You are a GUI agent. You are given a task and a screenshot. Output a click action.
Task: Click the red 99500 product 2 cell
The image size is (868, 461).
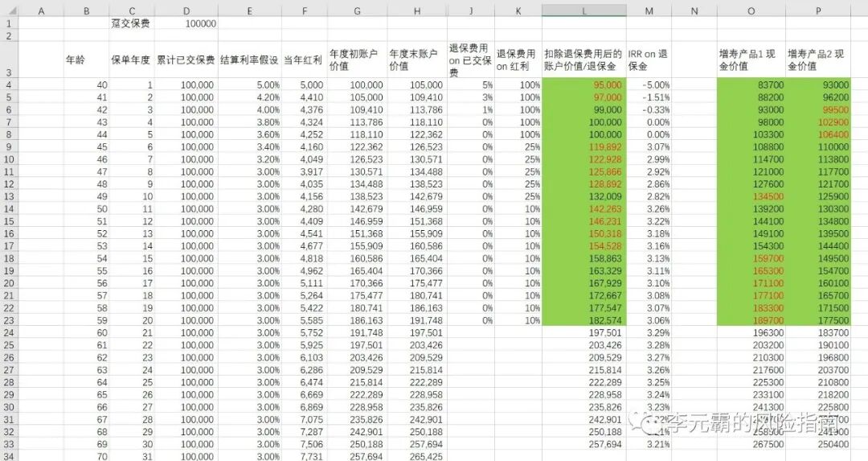pos(817,109)
